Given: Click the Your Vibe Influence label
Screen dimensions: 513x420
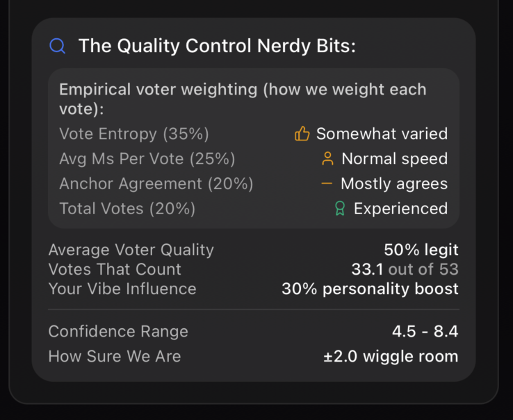Looking at the screenshot, I should tap(122, 289).
